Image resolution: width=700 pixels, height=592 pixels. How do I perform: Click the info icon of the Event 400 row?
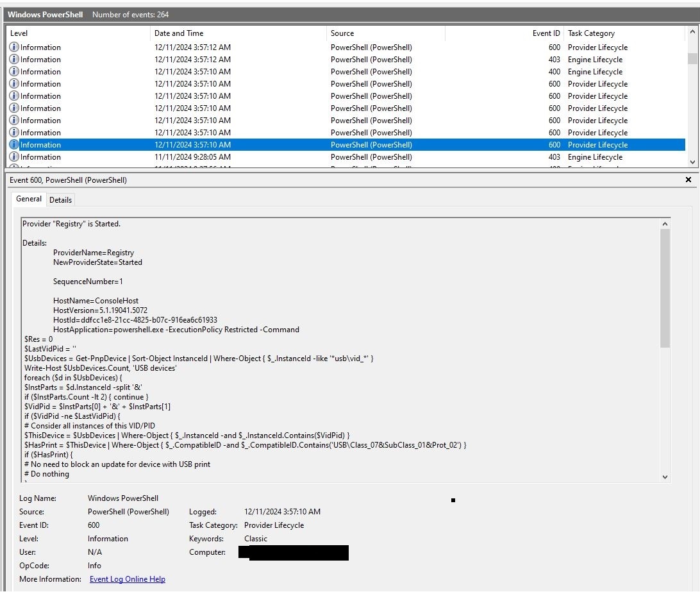point(14,71)
